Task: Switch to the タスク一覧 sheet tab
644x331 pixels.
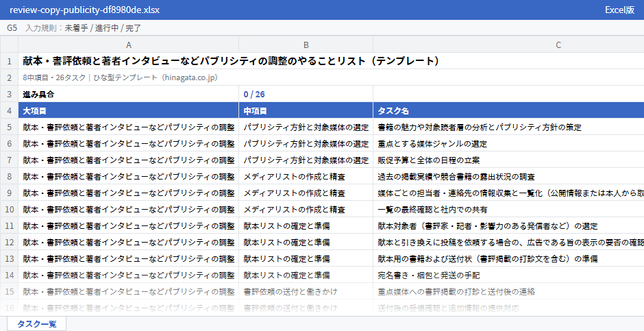Action: (36, 323)
